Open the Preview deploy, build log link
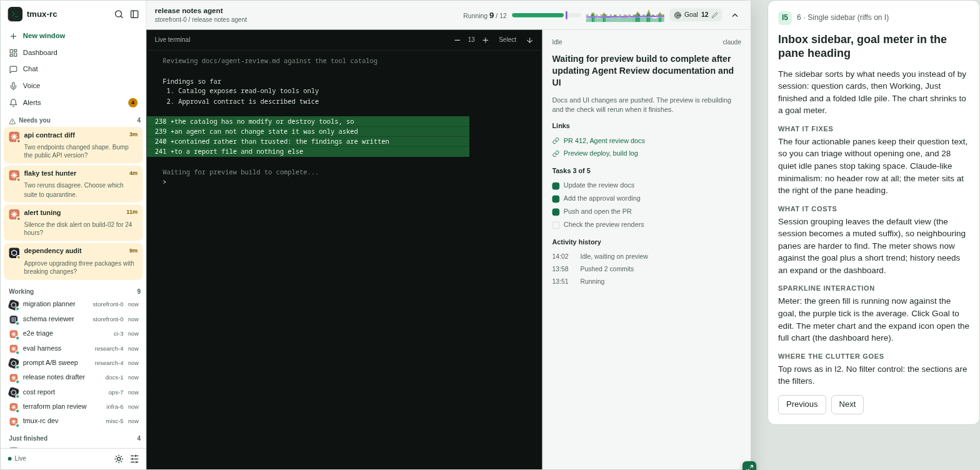Image resolution: width=980 pixels, height=470 pixels. pos(601,154)
